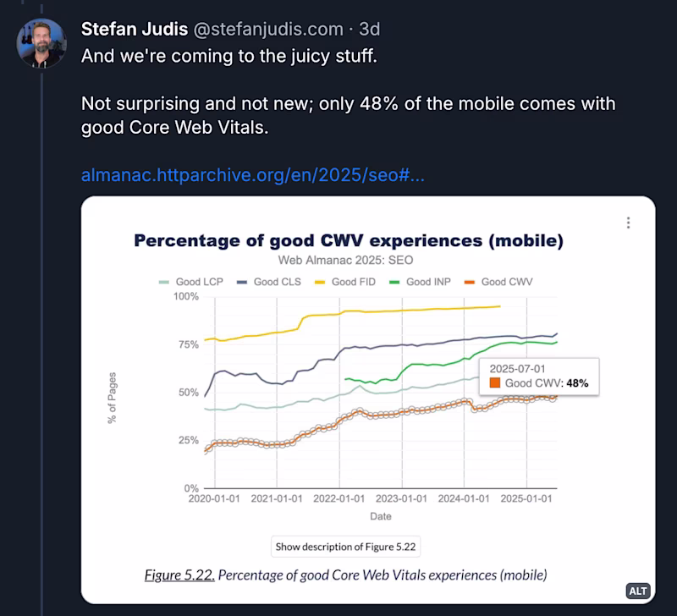The image size is (677, 616).
Task: Click the orange Good CWV legend marker
Action: pos(469,282)
